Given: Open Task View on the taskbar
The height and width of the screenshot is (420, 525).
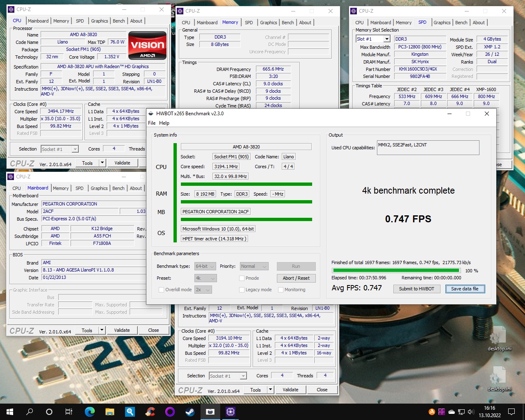Looking at the screenshot, I should click(69, 412).
